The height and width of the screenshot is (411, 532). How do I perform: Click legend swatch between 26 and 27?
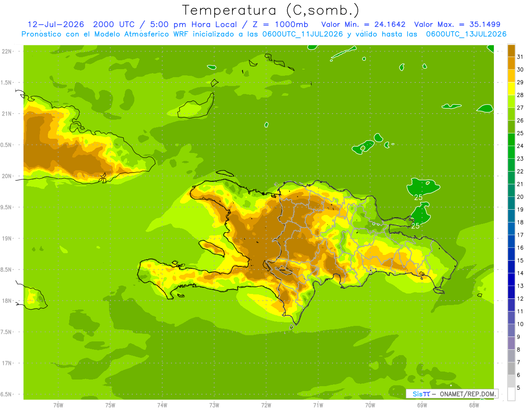(x=511, y=114)
